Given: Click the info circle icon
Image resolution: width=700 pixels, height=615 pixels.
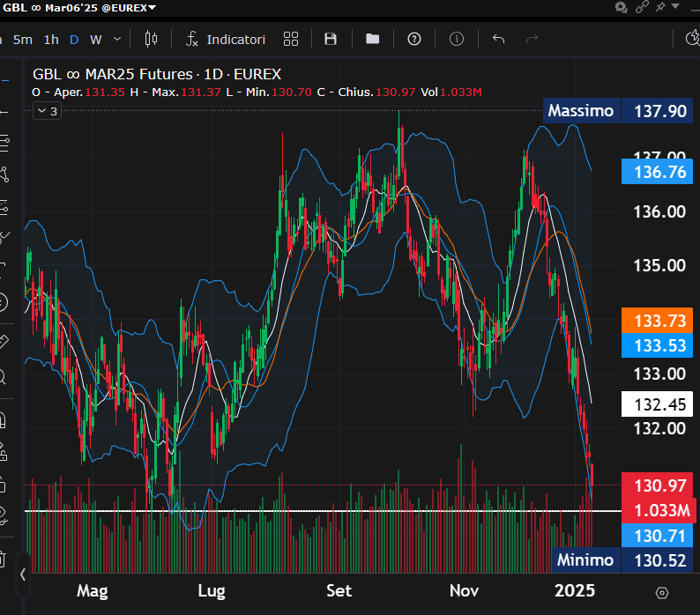Looking at the screenshot, I should (x=457, y=39).
